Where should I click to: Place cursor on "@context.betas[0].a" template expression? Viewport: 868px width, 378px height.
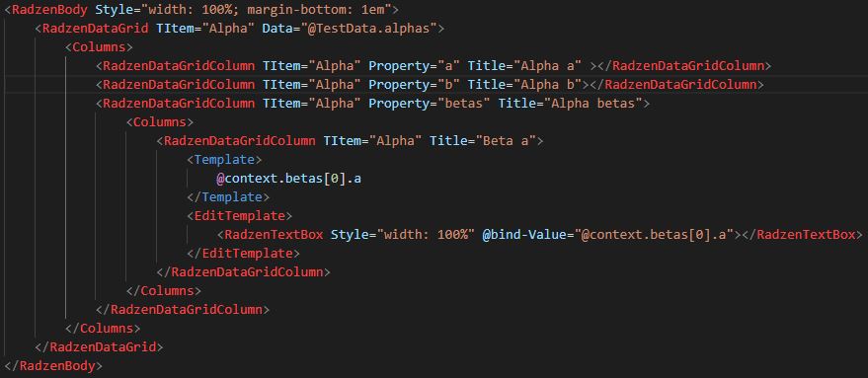289,179
